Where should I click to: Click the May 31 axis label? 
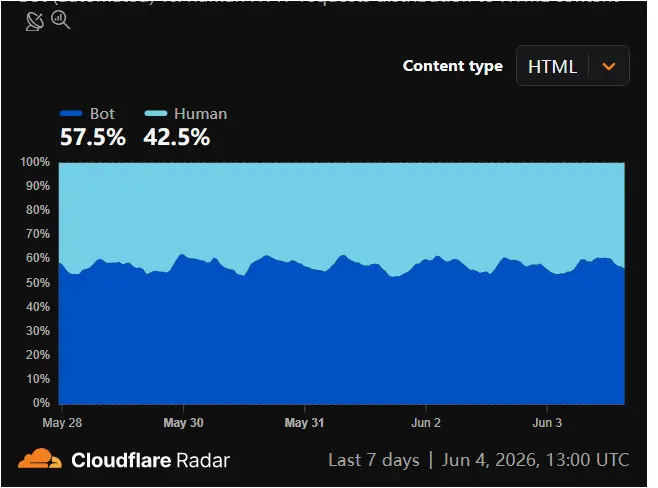(x=304, y=422)
